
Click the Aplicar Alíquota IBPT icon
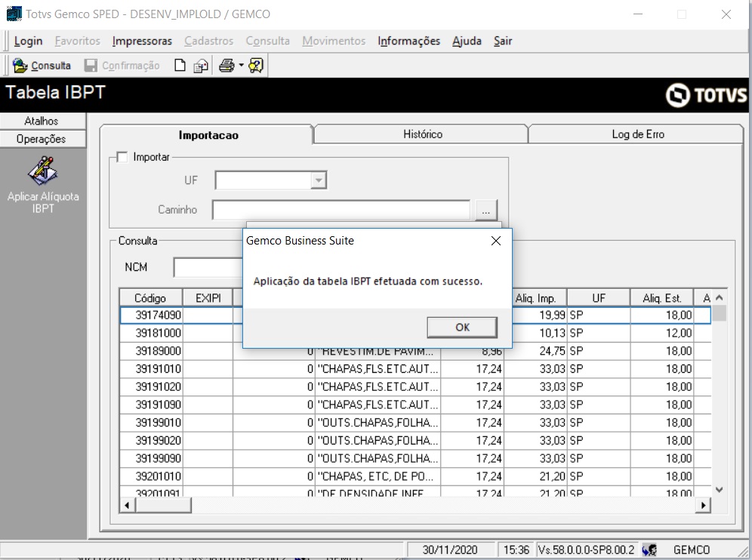click(x=43, y=171)
